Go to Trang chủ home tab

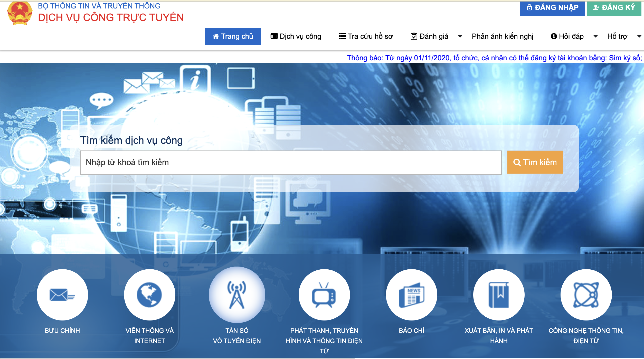click(233, 36)
